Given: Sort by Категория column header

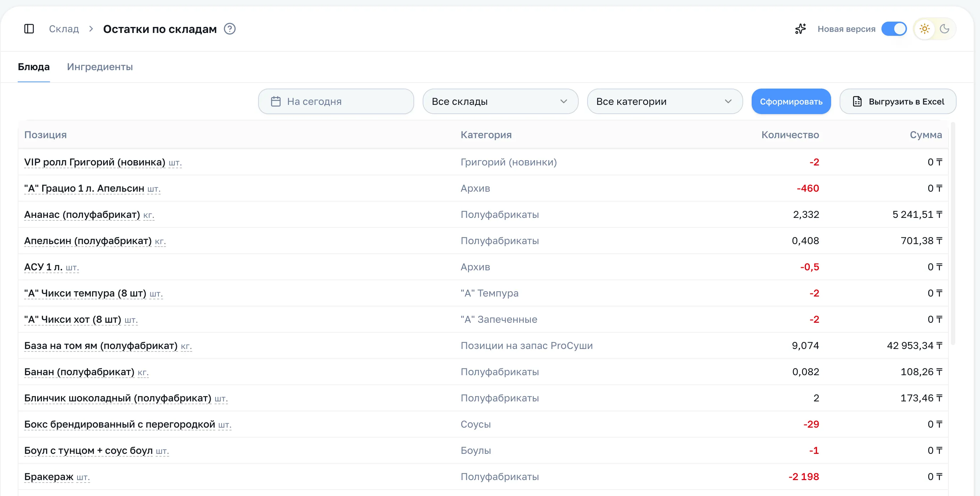Looking at the screenshot, I should 486,135.
